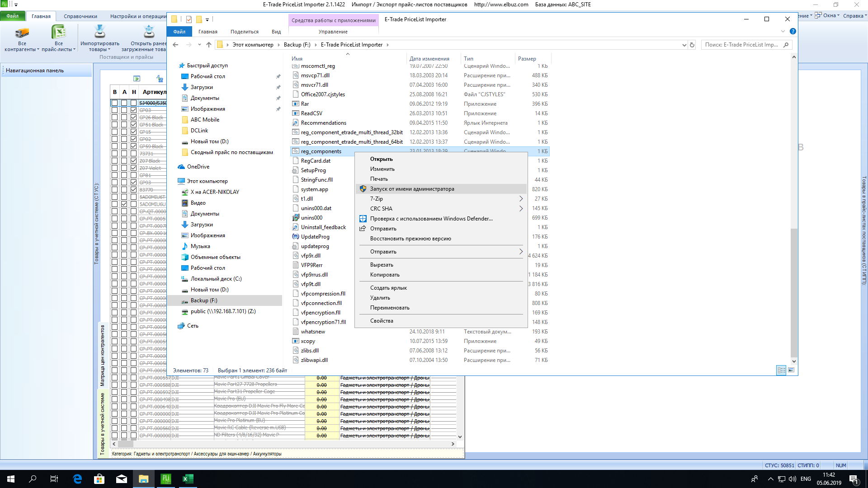This screenshot has height=488, width=868.
Task: Open Все прайс-листы Excel icon
Action: click(x=58, y=32)
